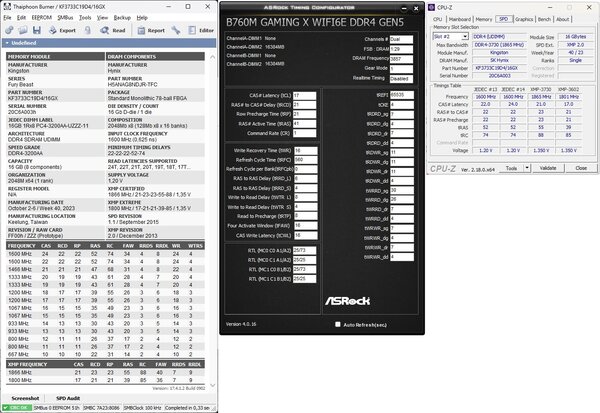Open the CPU tab in CPU-Z

click(438, 19)
